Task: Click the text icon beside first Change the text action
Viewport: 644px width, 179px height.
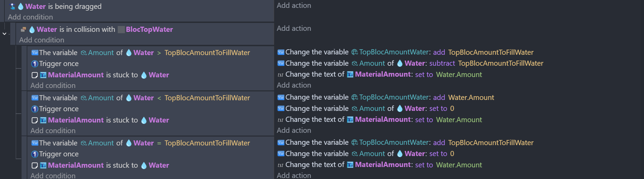Action: [281, 75]
